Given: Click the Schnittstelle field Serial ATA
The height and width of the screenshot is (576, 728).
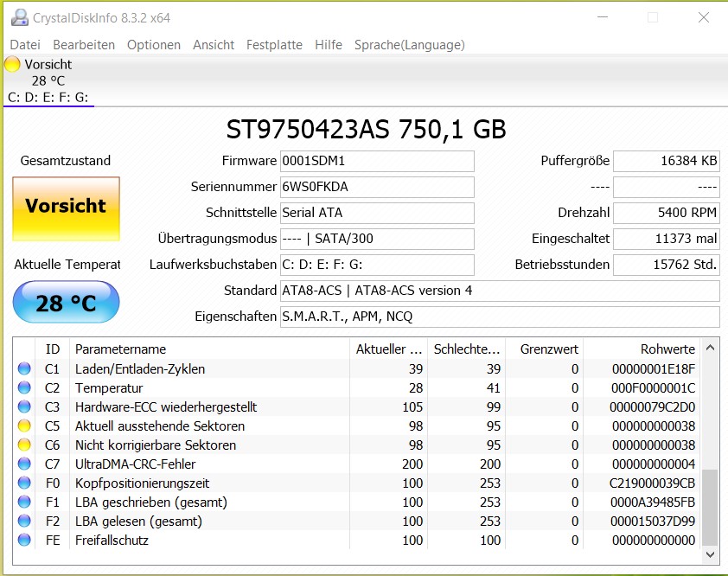Looking at the screenshot, I should (x=377, y=214).
